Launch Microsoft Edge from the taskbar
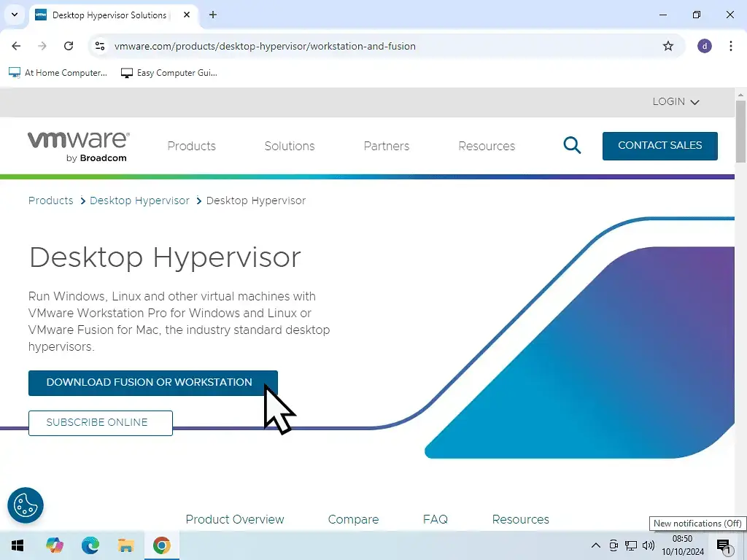The height and width of the screenshot is (560, 747). pos(90,545)
